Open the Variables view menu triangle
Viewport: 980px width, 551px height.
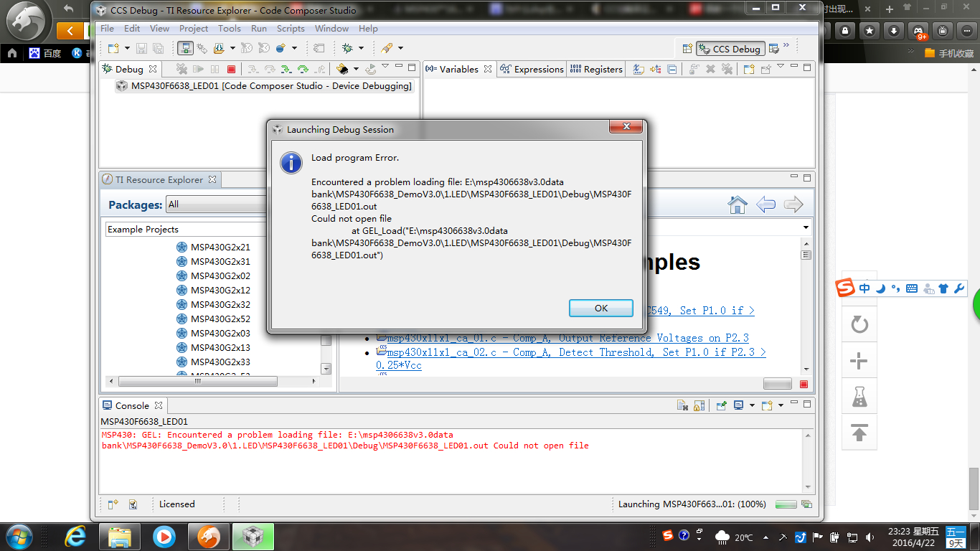coord(781,66)
